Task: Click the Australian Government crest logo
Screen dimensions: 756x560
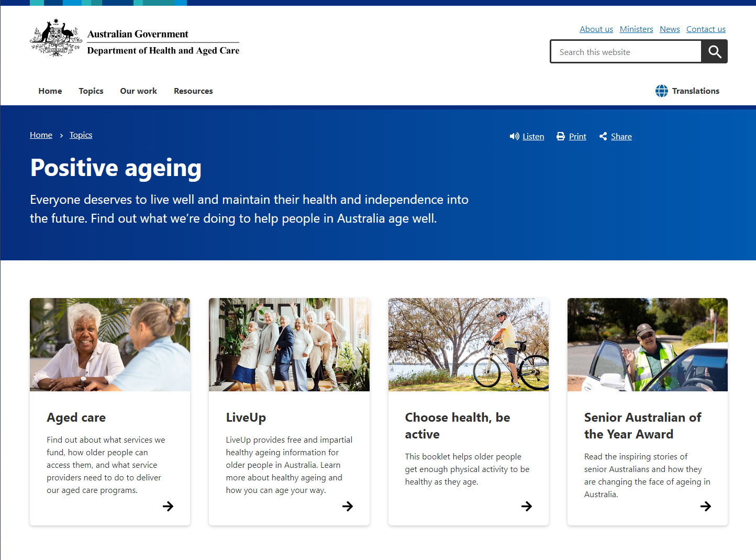Action: 56,38
